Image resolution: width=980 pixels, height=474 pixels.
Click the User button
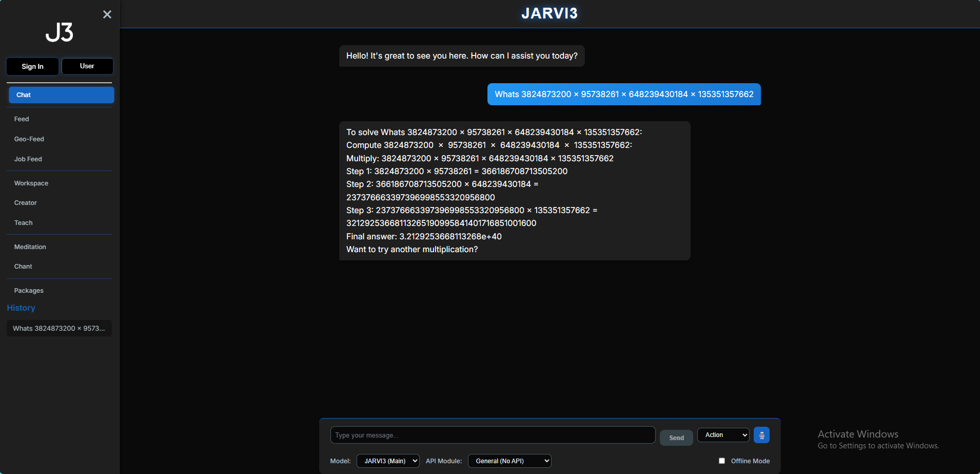click(x=87, y=66)
